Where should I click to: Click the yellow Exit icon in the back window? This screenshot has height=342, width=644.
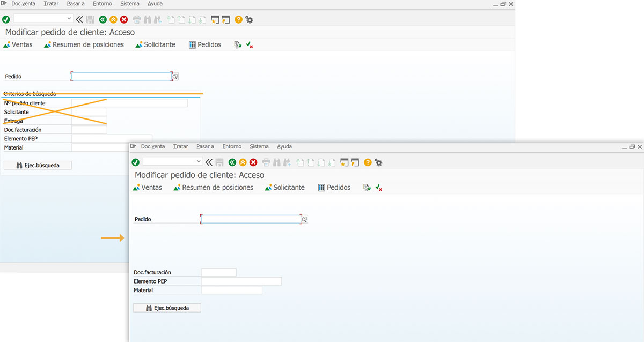[113, 20]
